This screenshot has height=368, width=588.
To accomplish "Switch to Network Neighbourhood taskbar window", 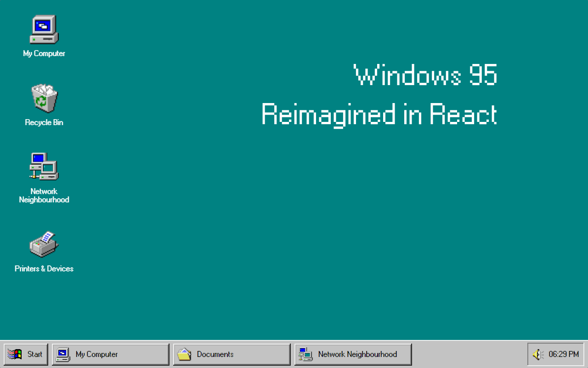I will point(353,354).
